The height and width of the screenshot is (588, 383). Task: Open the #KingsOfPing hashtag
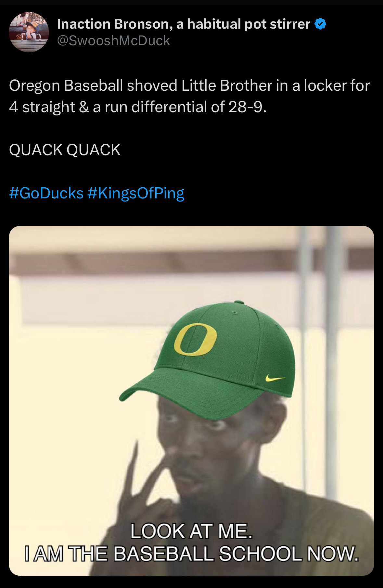point(136,193)
